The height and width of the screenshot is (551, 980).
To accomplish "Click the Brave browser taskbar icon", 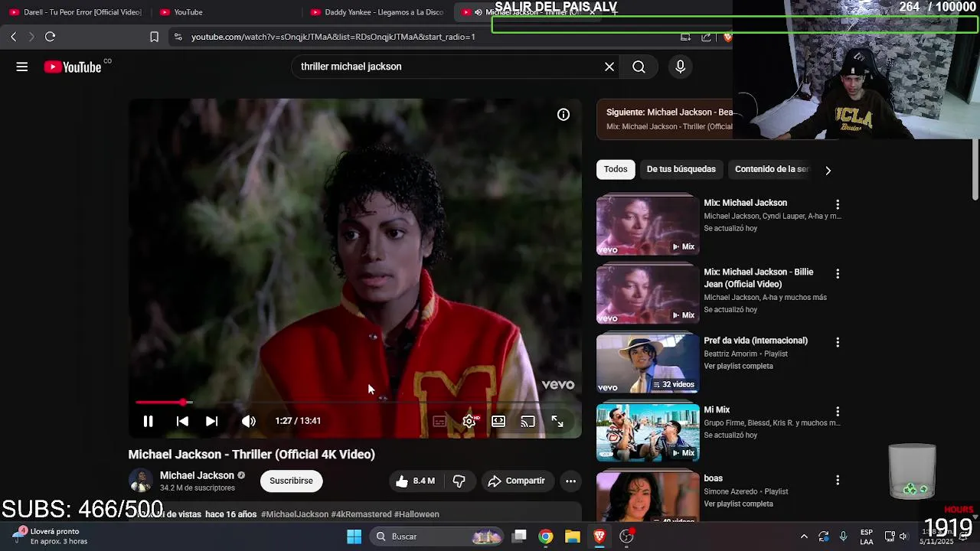I will [599, 536].
